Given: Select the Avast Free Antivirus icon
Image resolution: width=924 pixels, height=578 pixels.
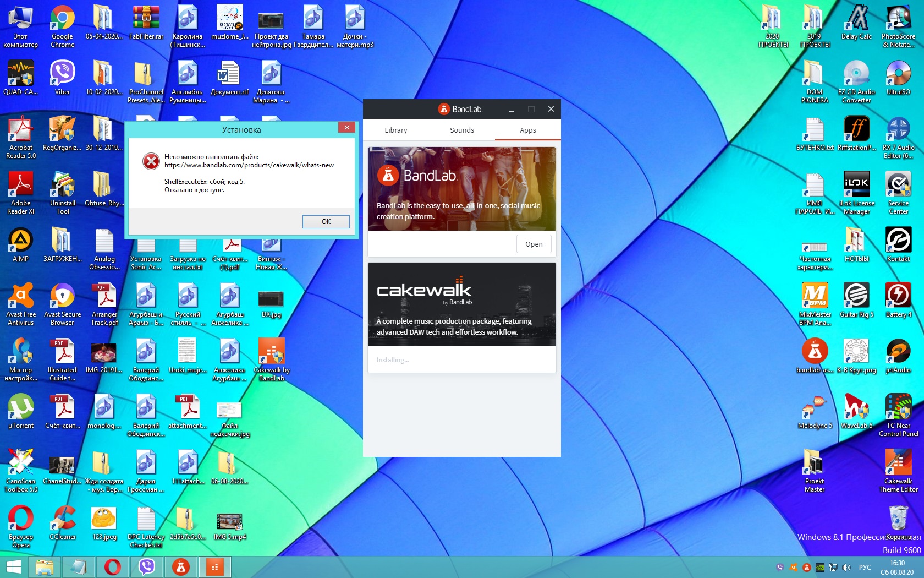Looking at the screenshot, I should point(21,304).
